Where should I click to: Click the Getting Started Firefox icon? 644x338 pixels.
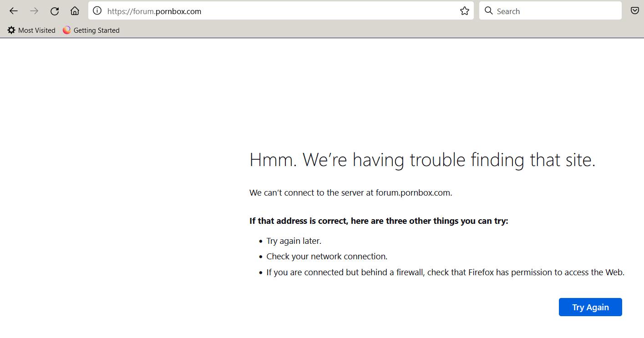[x=67, y=30]
